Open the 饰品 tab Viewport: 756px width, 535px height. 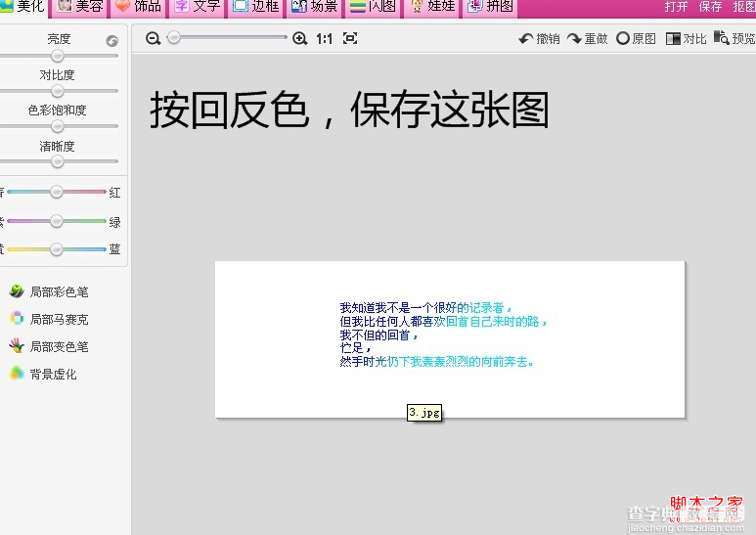(139, 7)
